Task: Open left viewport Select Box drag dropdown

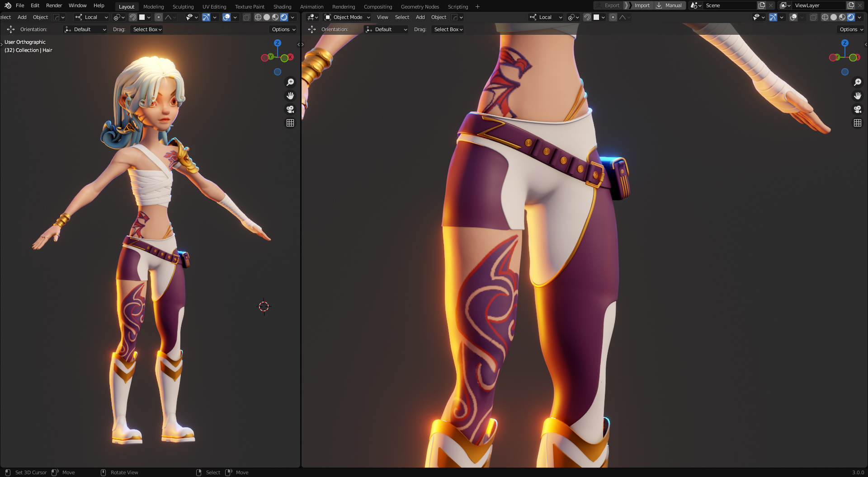Action: click(x=147, y=29)
